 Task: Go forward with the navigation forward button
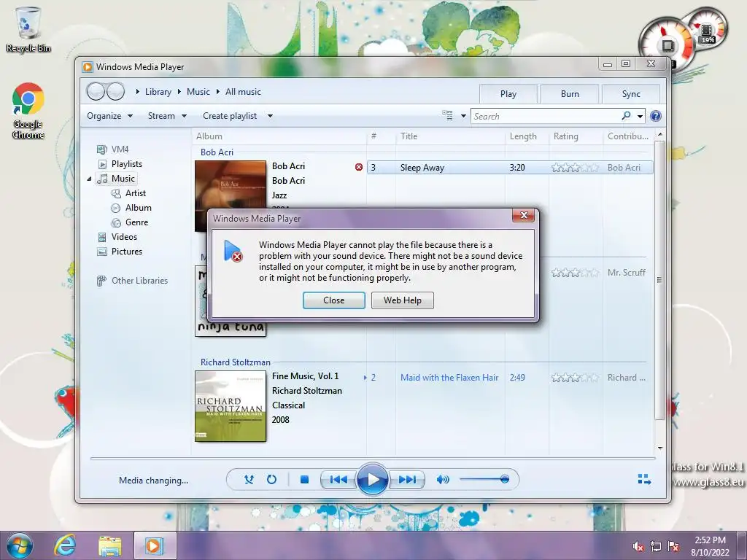pyautogui.click(x=115, y=91)
